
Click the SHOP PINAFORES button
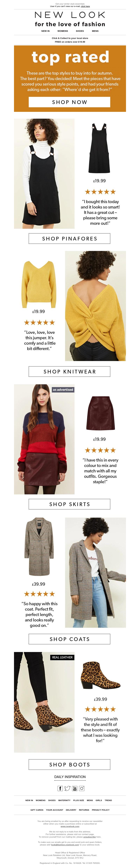point(69,238)
